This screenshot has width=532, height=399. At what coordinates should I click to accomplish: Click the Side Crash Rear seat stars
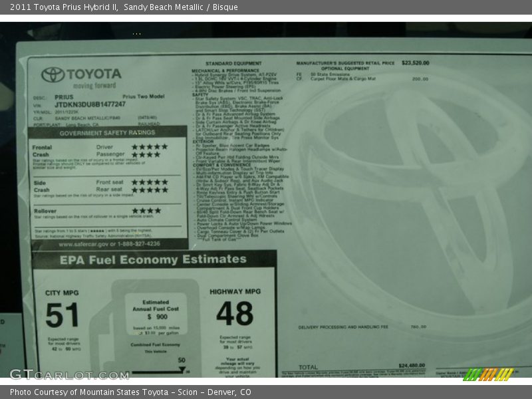pyautogui.click(x=149, y=190)
